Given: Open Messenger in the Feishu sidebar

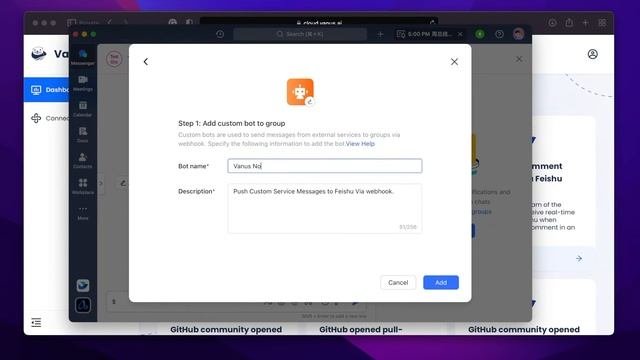Looking at the screenshot, I should pyautogui.click(x=83, y=57).
